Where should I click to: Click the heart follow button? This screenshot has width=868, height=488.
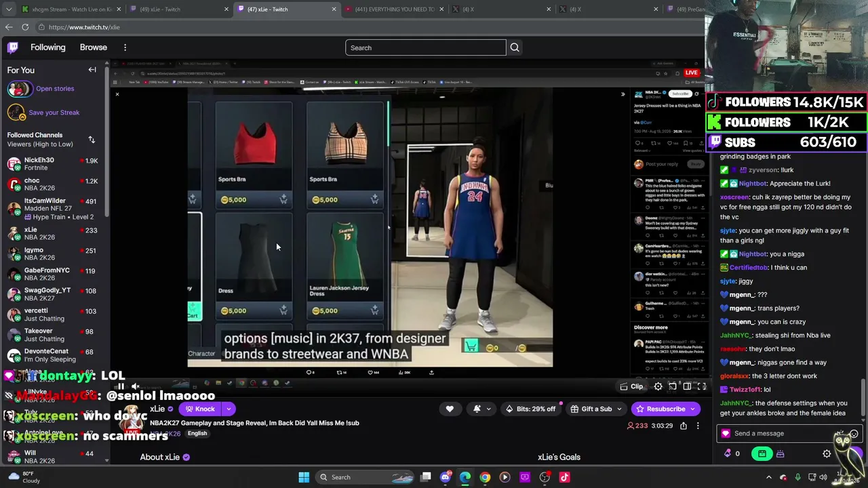click(x=450, y=409)
